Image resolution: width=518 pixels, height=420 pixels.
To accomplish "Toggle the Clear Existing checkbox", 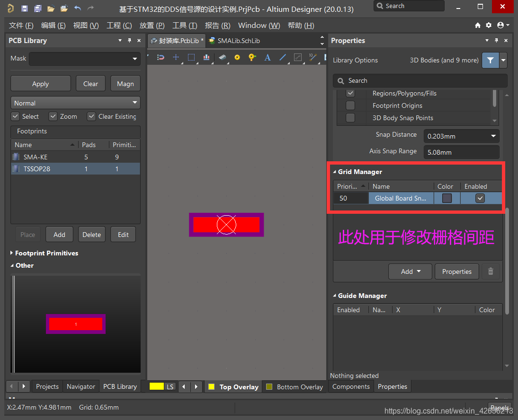I will [x=91, y=116].
